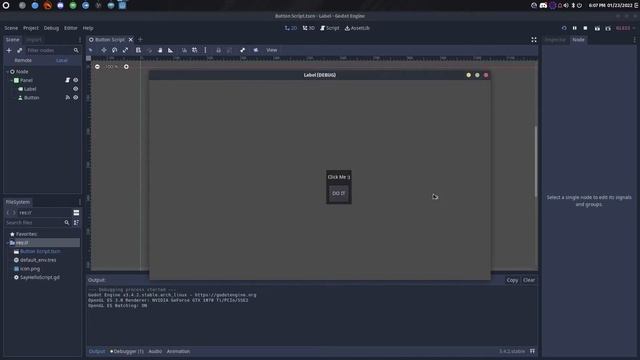The image size is (640, 360).
Task: Choose the Move Mode tool
Action: [104, 50]
